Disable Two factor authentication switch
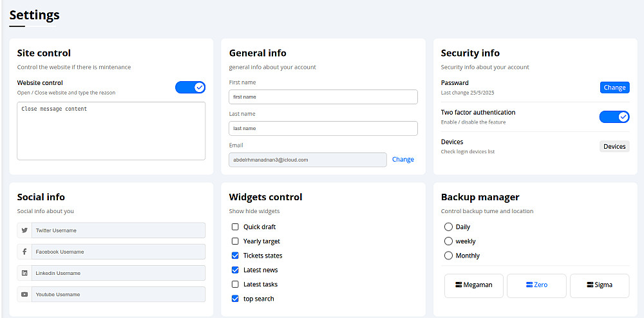This screenshot has width=644, height=318. click(x=614, y=117)
